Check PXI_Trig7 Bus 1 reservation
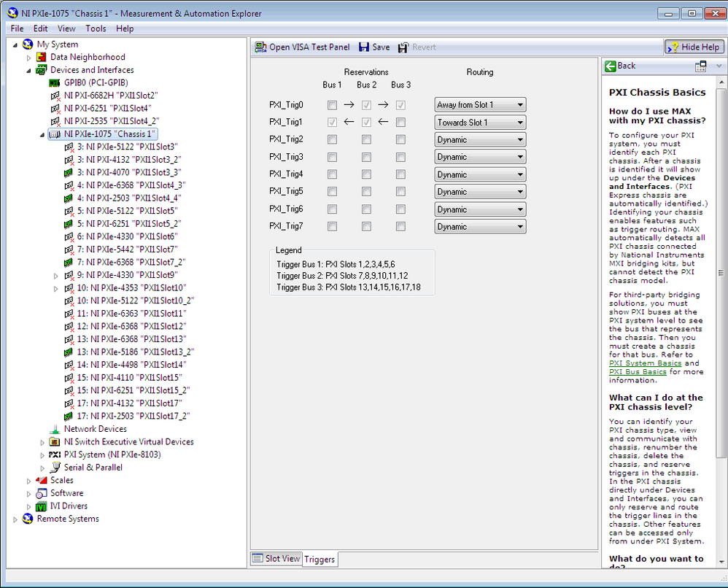The image size is (728, 588). [x=332, y=227]
